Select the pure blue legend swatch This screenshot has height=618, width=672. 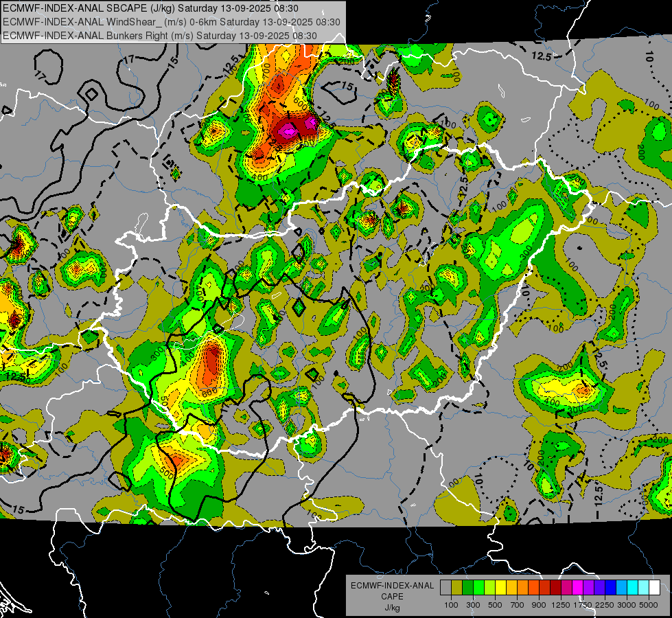coord(611,588)
